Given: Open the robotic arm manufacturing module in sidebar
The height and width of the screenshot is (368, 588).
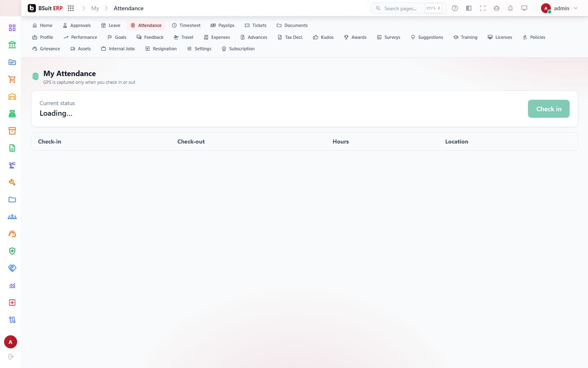Looking at the screenshot, I should click(x=12, y=165).
